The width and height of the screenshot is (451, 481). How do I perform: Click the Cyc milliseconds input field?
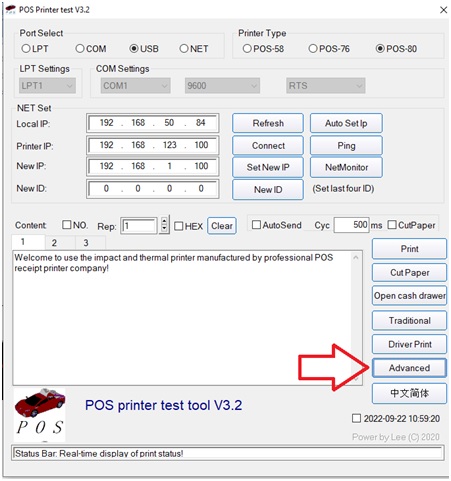pos(351,225)
